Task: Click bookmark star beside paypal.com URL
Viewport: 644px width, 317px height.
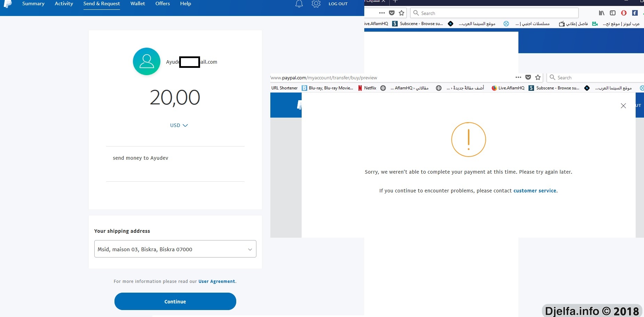Action: (x=538, y=77)
